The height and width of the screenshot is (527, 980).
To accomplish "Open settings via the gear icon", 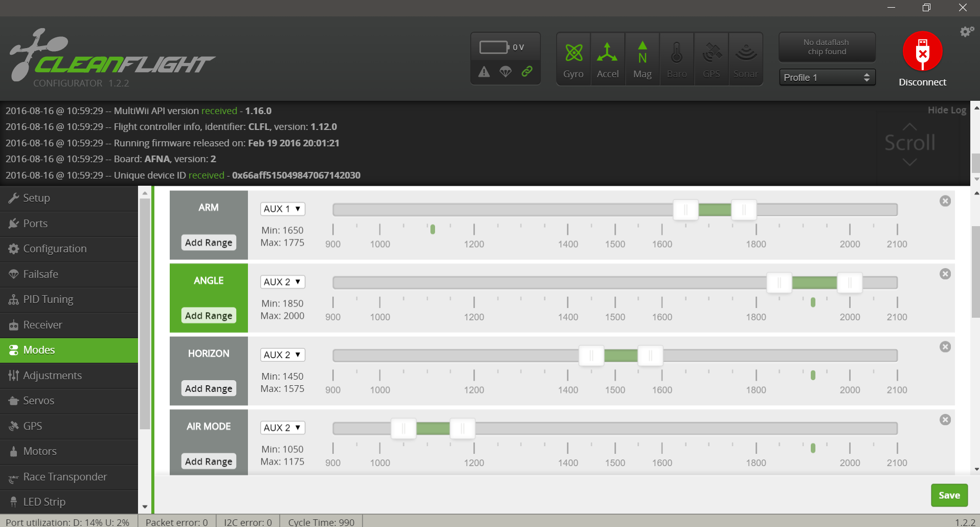I will click(x=967, y=32).
